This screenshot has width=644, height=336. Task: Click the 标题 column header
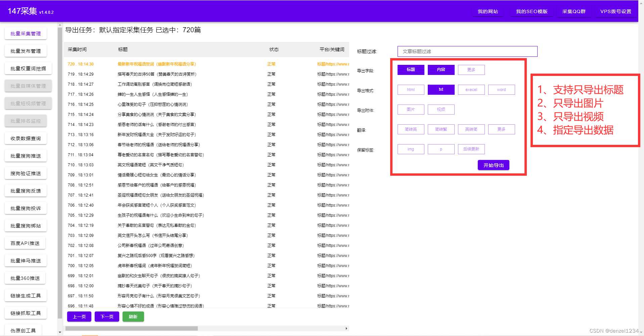click(x=123, y=49)
